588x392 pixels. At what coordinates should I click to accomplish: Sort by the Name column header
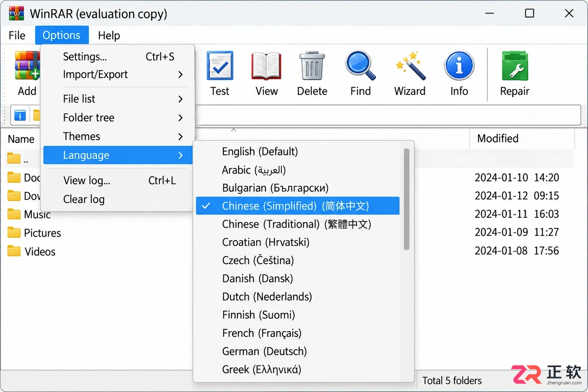[x=21, y=139]
